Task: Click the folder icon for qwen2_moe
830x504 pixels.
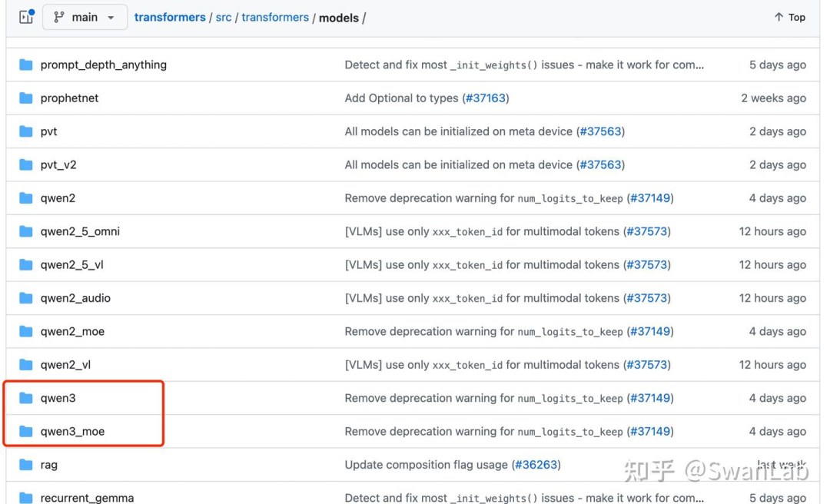Action: [26, 331]
